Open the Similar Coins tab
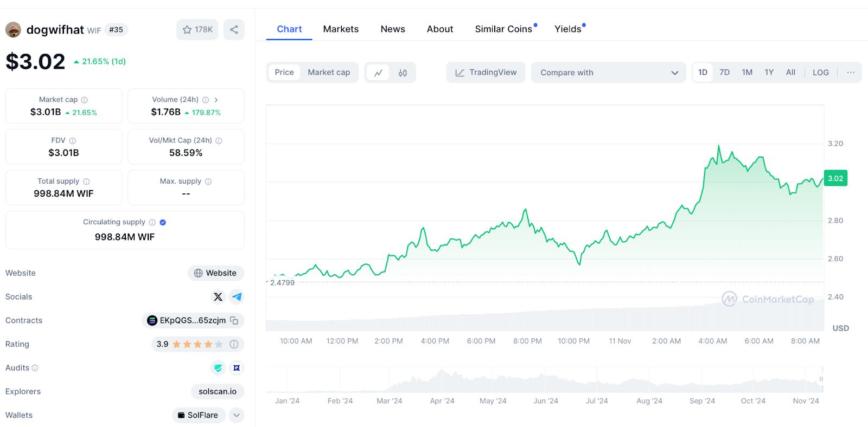 [x=503, y=29]
